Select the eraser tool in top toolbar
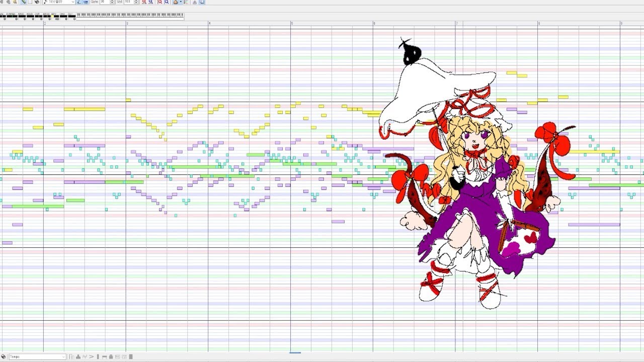 tap(37, 2)
